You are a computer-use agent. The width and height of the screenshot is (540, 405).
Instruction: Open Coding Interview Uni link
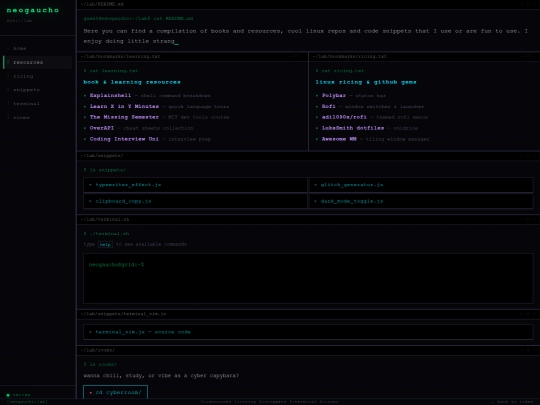[124, 139]
